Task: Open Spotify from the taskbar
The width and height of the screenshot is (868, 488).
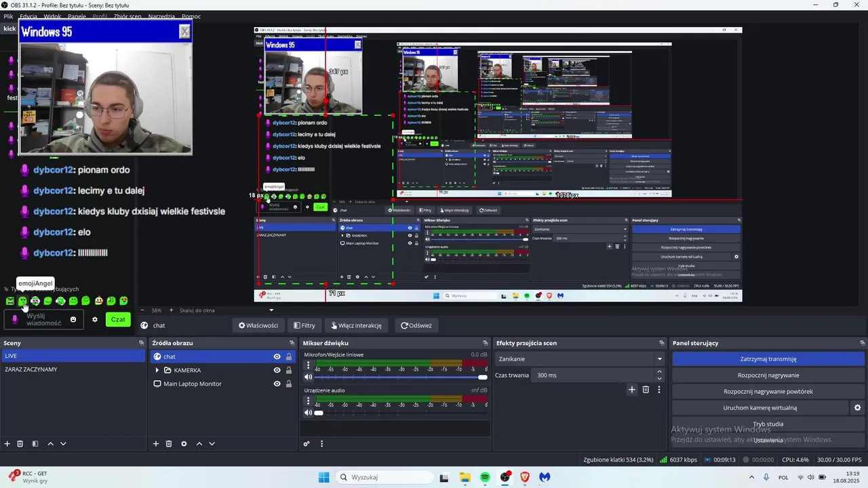Action: (485, 477)
